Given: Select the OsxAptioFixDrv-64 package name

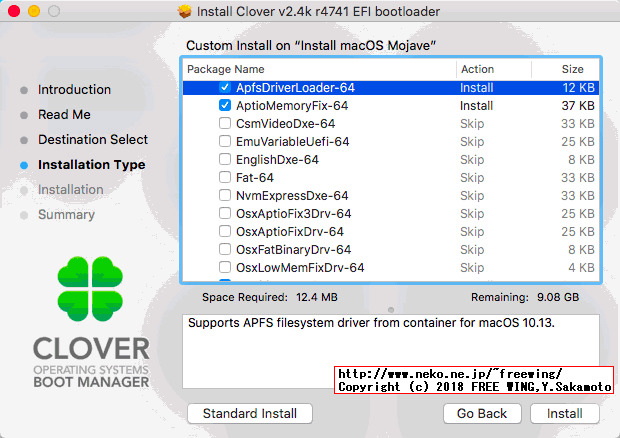Looking at the screenshot, I should click(x=290, y=232).
